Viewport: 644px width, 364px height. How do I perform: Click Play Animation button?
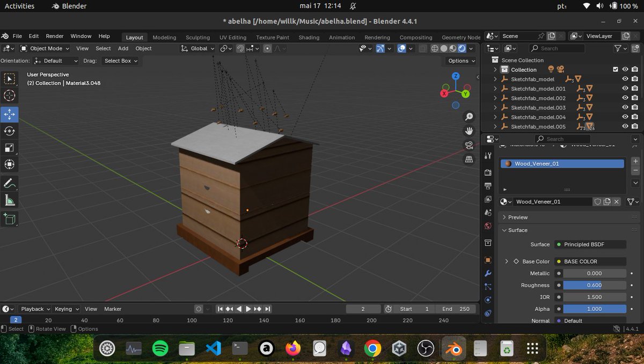point(248,309)
